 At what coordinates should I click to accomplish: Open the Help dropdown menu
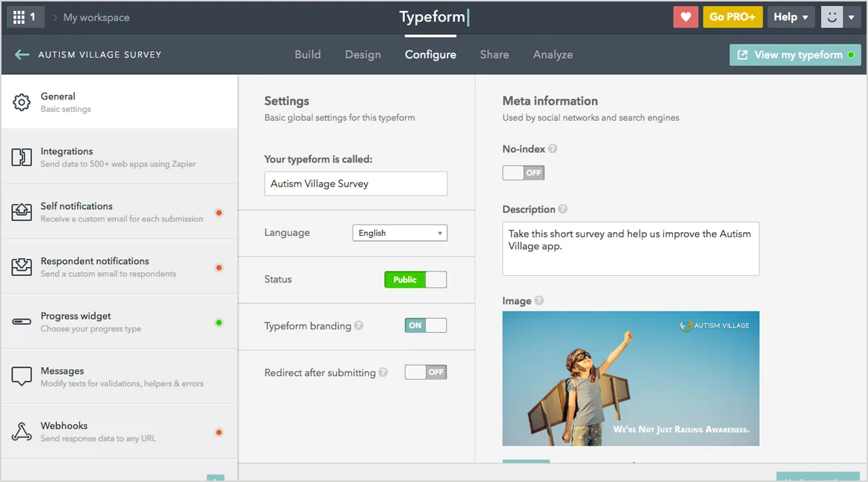pyautogui.click(x=791, y=17)
